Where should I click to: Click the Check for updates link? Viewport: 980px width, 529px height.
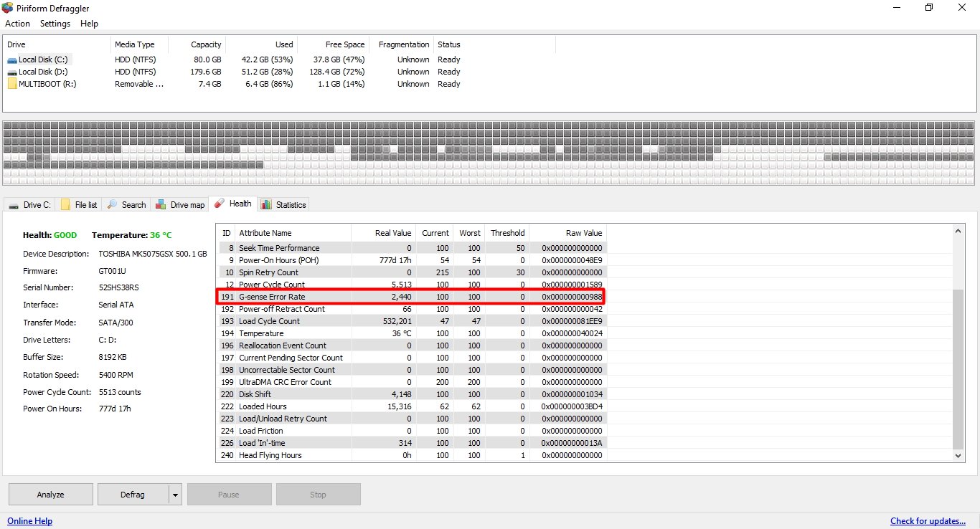pos(928,521)
